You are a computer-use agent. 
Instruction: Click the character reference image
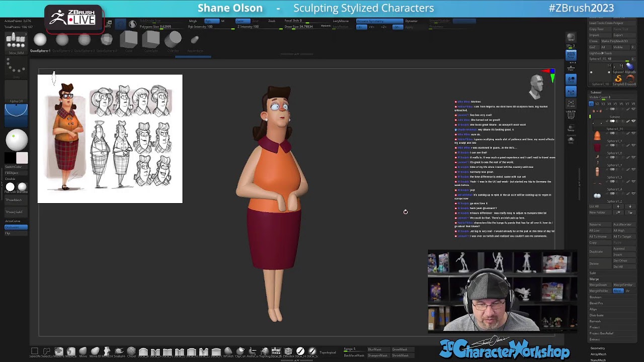coord(110,139)
